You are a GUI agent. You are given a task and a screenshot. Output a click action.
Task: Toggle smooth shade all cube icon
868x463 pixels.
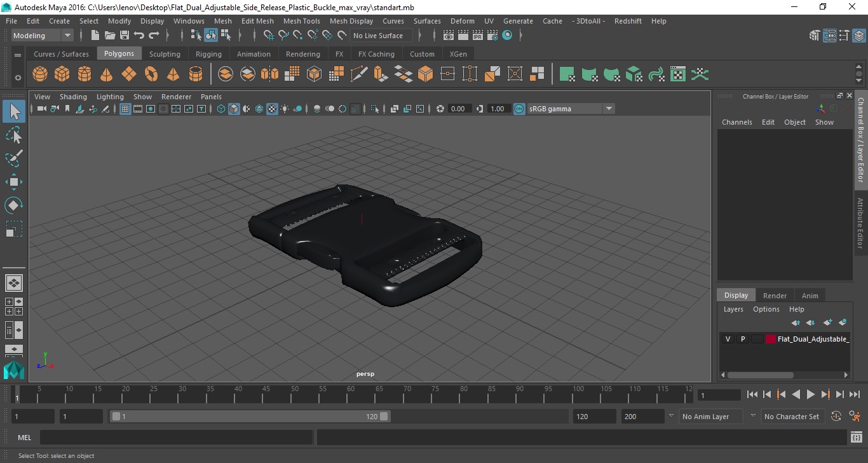click(x=234, y=109)
